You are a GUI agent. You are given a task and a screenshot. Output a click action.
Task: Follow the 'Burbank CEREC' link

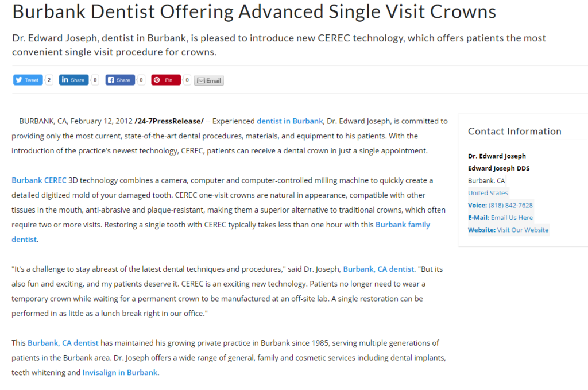[39, 180]
